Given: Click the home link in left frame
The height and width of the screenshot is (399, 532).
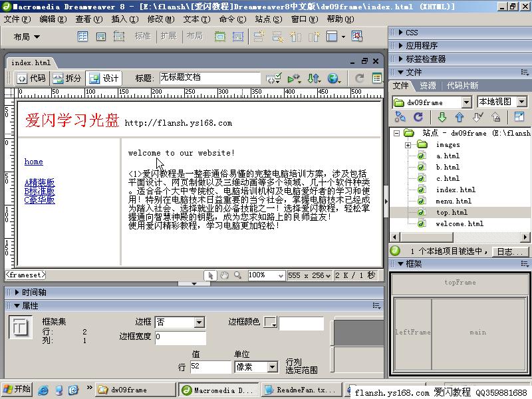Looking at the screenshot, I should 34,162.
